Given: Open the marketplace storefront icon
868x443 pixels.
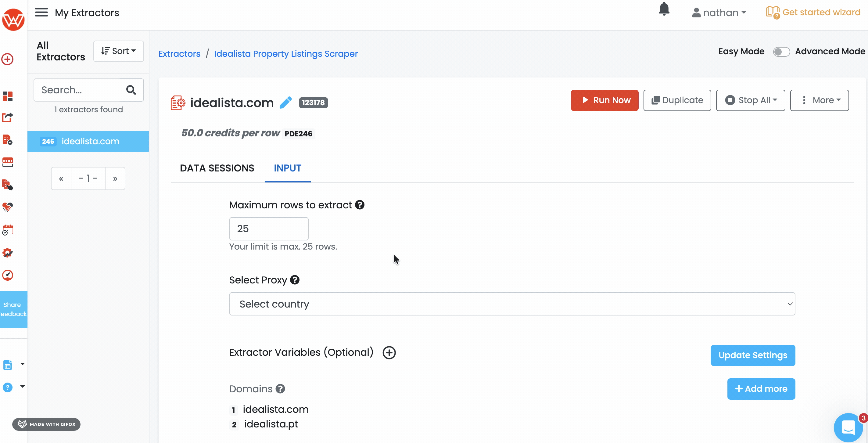Looking at the screenshot, I should [x=7, y=162].
